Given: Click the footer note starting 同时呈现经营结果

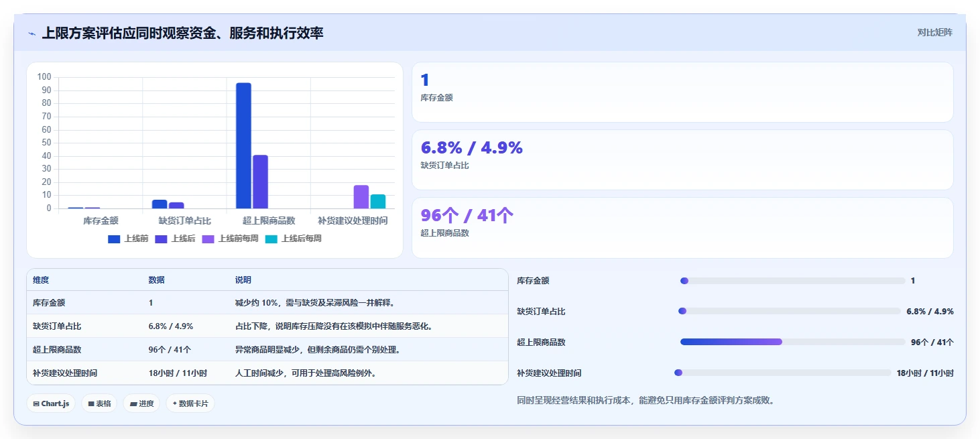Looking at the screenshot, I should [x=646, y=401].
